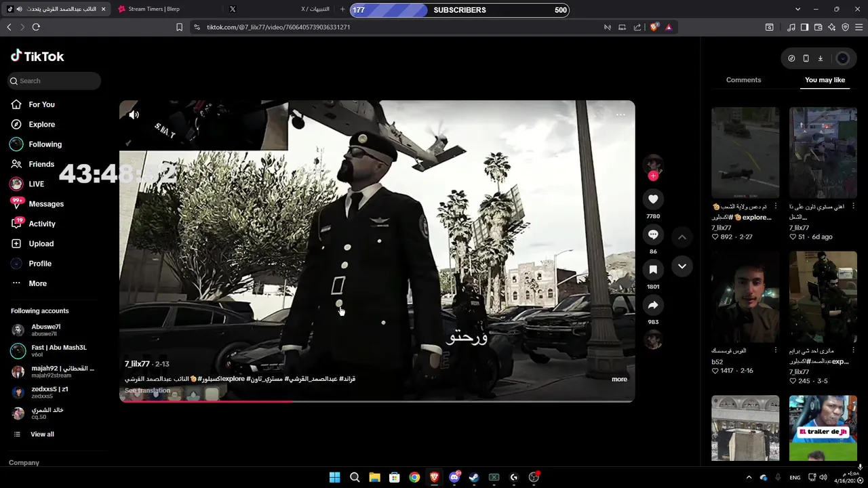Open comments via the speech bubble icon

653,235
